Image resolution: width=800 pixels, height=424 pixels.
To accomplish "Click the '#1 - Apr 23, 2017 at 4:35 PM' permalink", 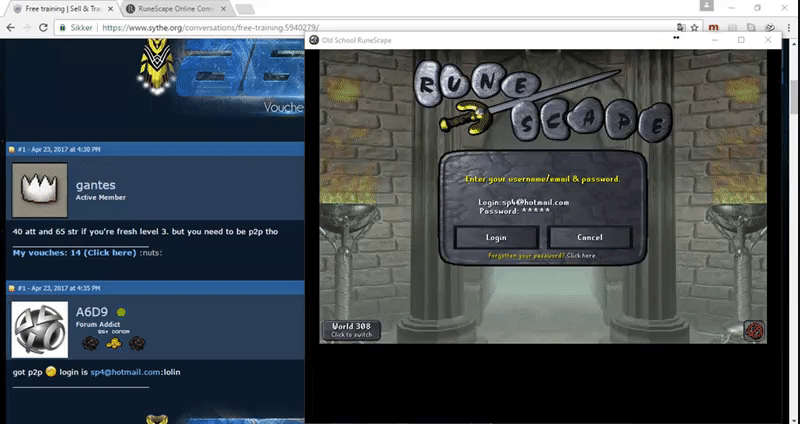I will point(59,288).
